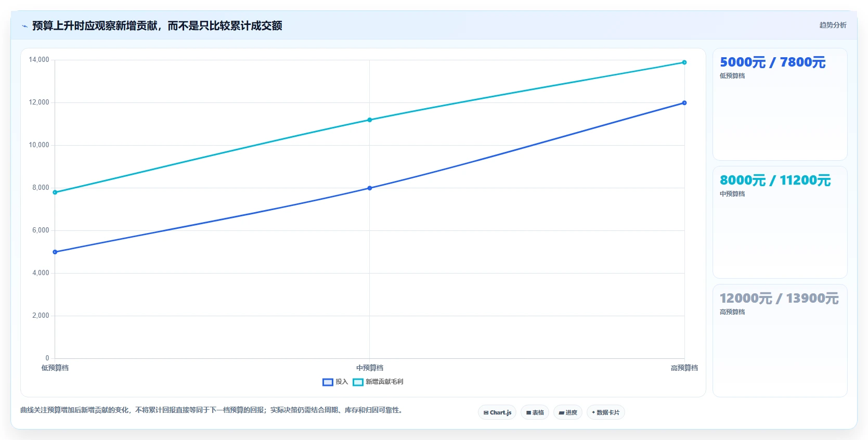This screenshot has width=868, height=440.
Task: Click the 新增贡献毛利 point at 低预算档
Action: click(55, 192)
